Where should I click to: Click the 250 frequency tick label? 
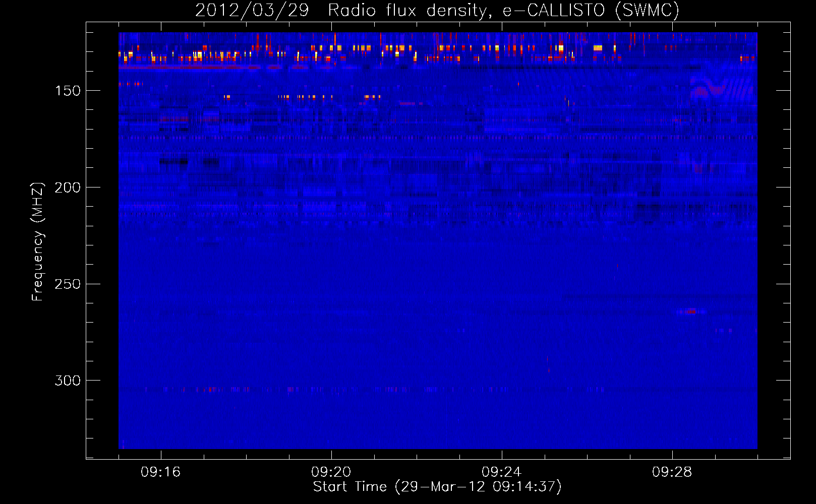click(68, 284)
